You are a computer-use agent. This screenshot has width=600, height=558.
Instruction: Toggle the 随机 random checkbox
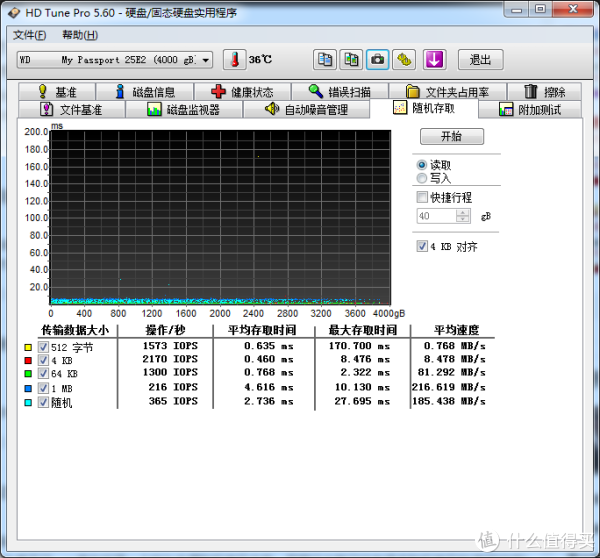43,402
